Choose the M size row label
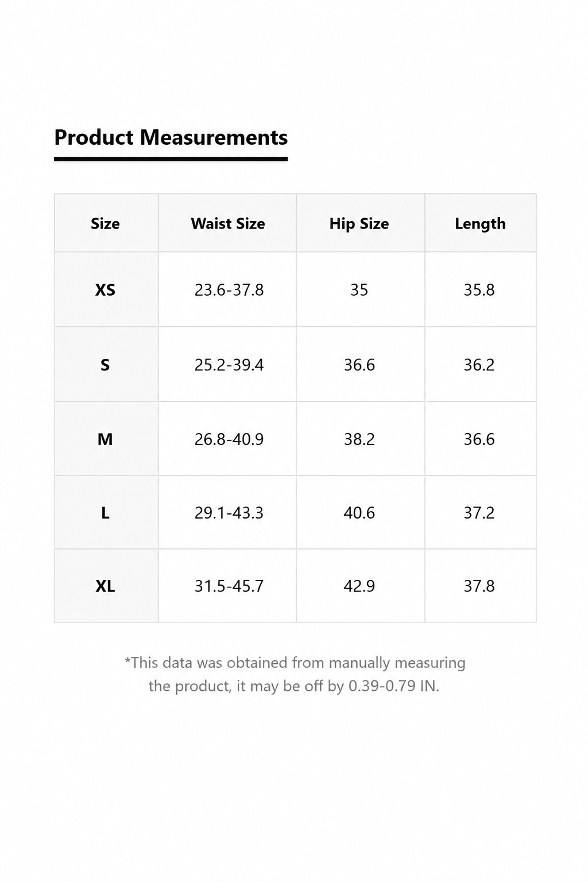 click(105, 439)
